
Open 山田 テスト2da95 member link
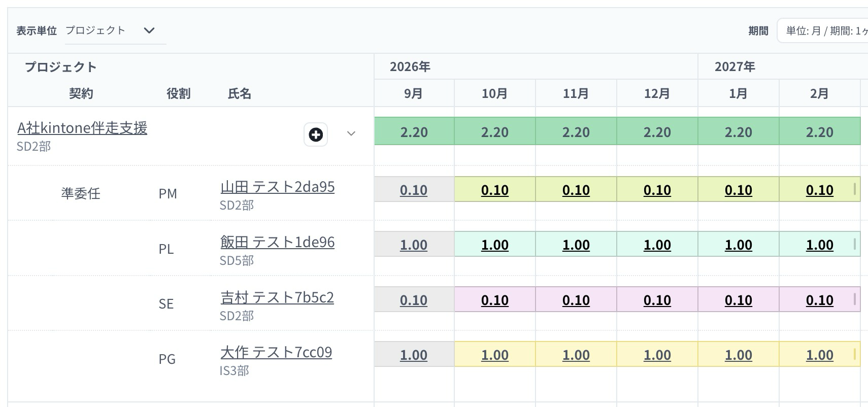pyautogui.click(x=278, y=187)
